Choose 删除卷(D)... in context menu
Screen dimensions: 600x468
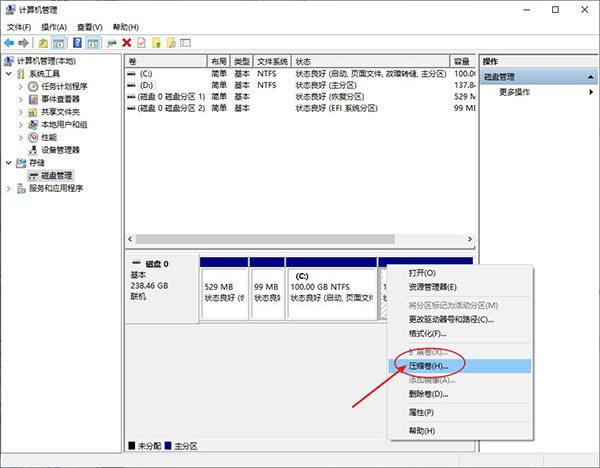(x=460, y=394)
